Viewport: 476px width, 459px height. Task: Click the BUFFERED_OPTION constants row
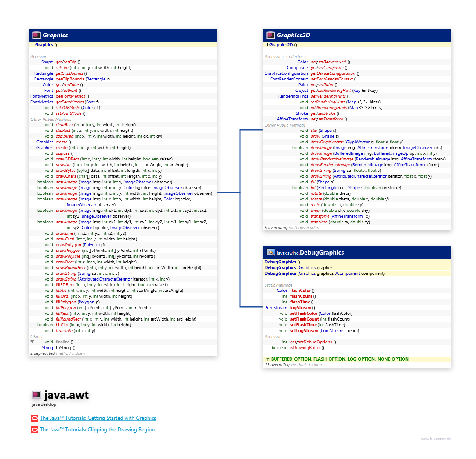[357, 359]
